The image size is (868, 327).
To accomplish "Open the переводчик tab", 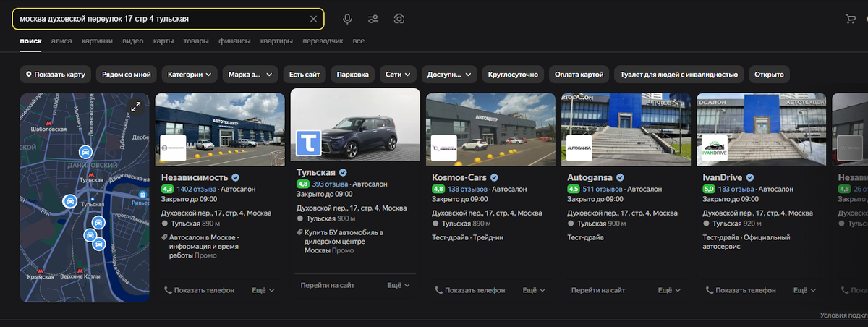I will pyautogui.click(x=323, y=41).
